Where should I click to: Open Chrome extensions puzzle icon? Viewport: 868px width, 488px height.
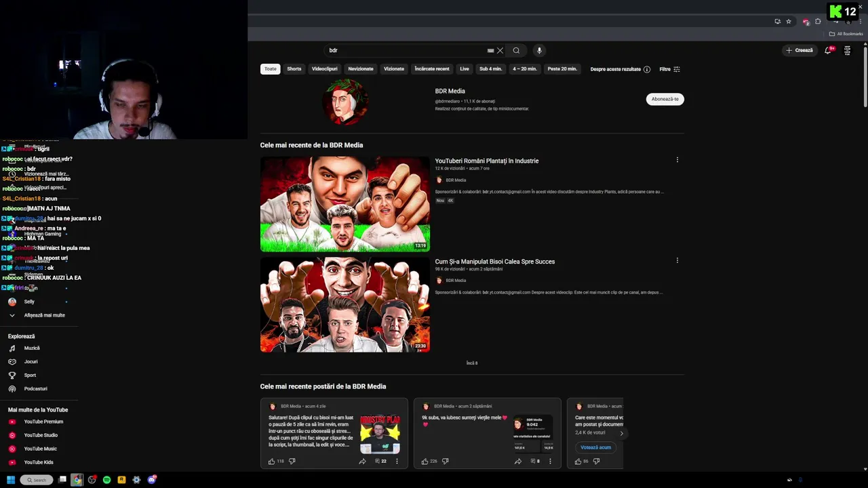click(818, 21)
